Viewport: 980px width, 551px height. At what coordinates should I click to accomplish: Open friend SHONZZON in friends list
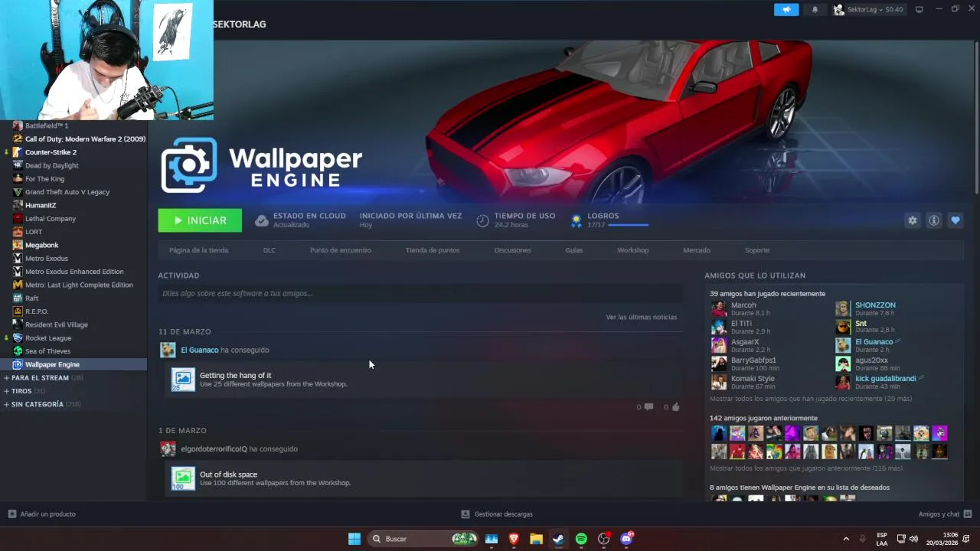coord(875,305)
